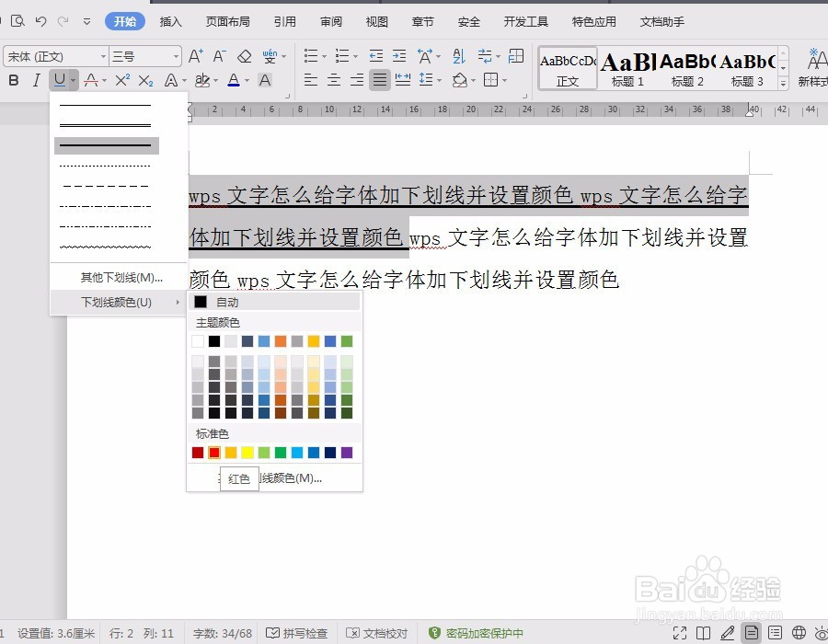Click the distributed alignment icon
The image size is (828, 644).
[403, 80]
